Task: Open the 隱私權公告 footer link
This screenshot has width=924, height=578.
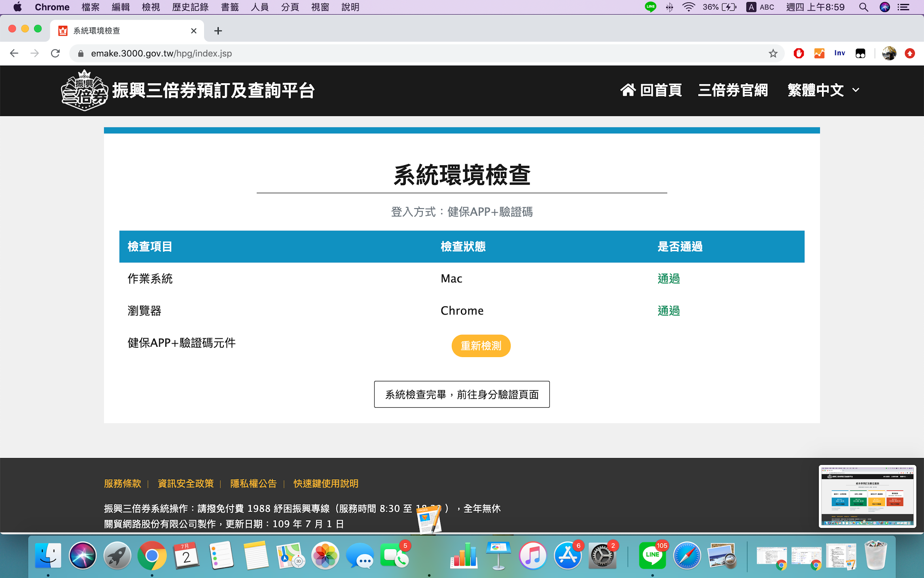Action: coord(253,483)
